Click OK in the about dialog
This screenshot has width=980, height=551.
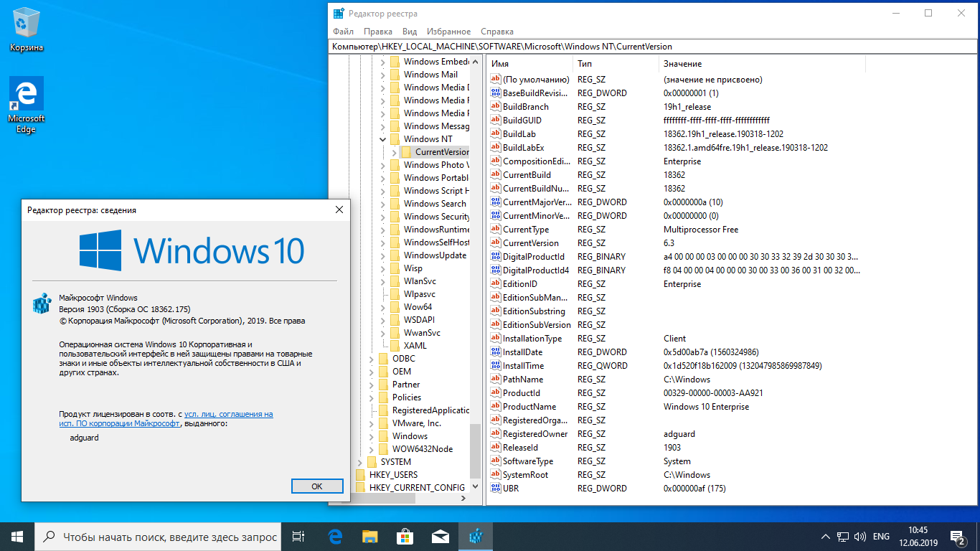tap(317, 486)
